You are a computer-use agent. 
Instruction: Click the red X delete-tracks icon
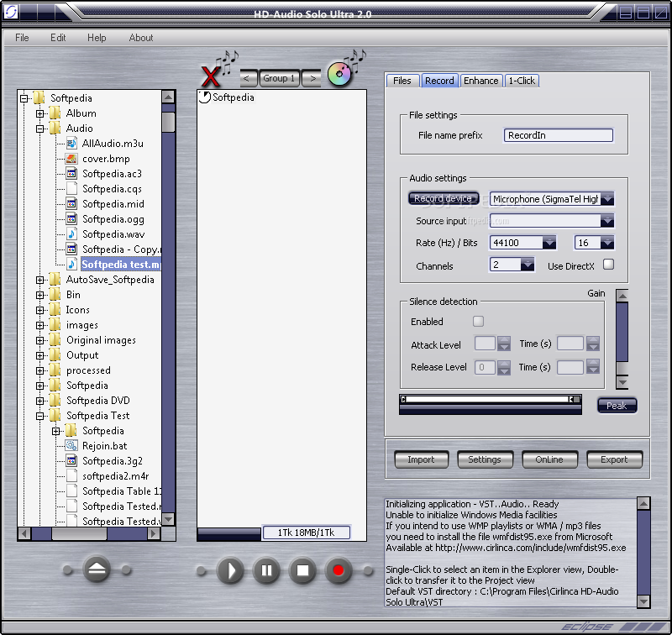coord(211,76)
